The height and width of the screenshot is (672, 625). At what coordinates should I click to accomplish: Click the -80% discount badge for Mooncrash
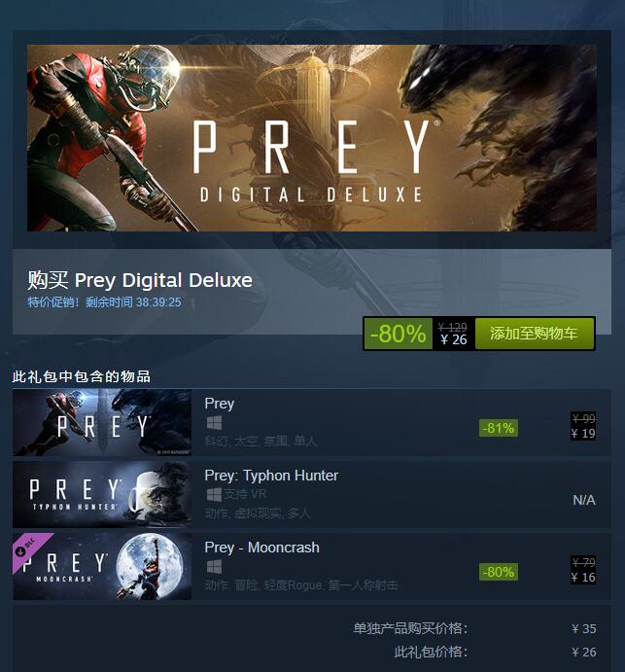coord(499,572)
